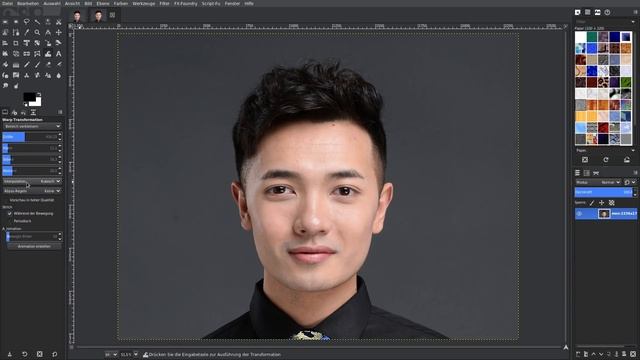Swap foreground and background colors

point(39,95)
